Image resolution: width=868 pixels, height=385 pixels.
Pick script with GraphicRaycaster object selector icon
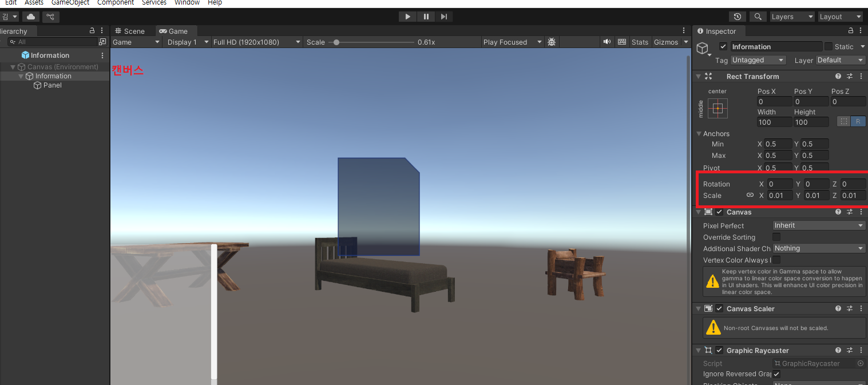click(861, 363)
